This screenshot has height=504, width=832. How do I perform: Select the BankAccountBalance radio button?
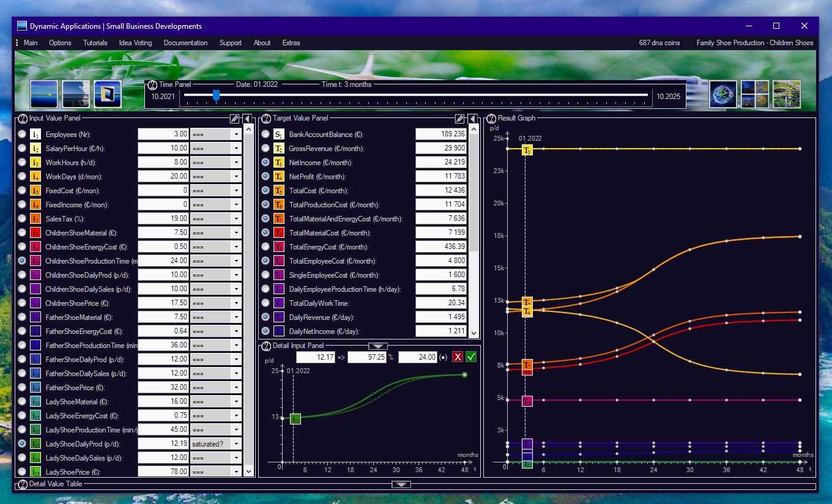pos(266,134)
